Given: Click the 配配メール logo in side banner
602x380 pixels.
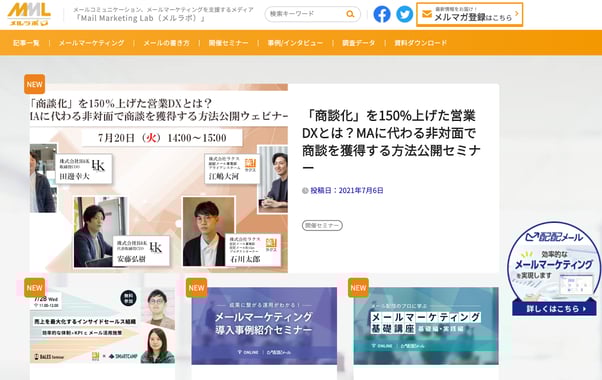Looking at the screenshot, I should coord(554,237).
